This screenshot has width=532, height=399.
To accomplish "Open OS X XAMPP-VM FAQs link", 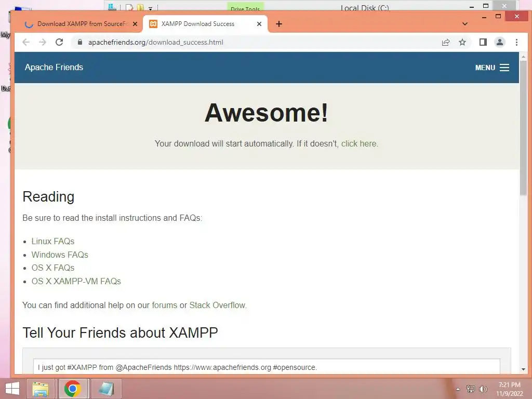I will [76, 281].
